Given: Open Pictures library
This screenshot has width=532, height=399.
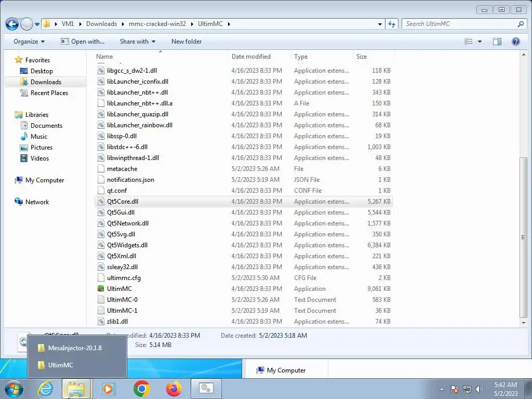Looking at the screenshot, I should click(42, 147).
